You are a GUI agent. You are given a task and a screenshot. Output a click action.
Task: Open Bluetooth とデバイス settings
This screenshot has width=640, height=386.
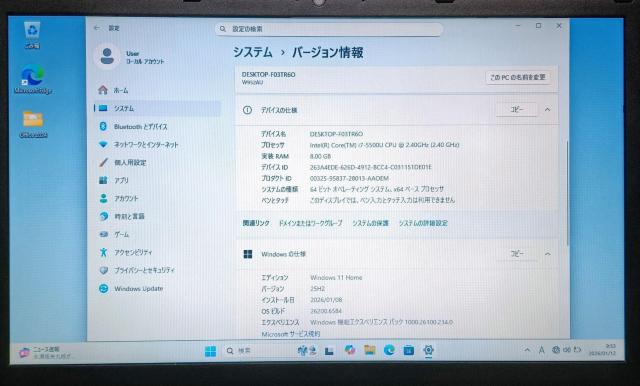(x=157, y=126)
